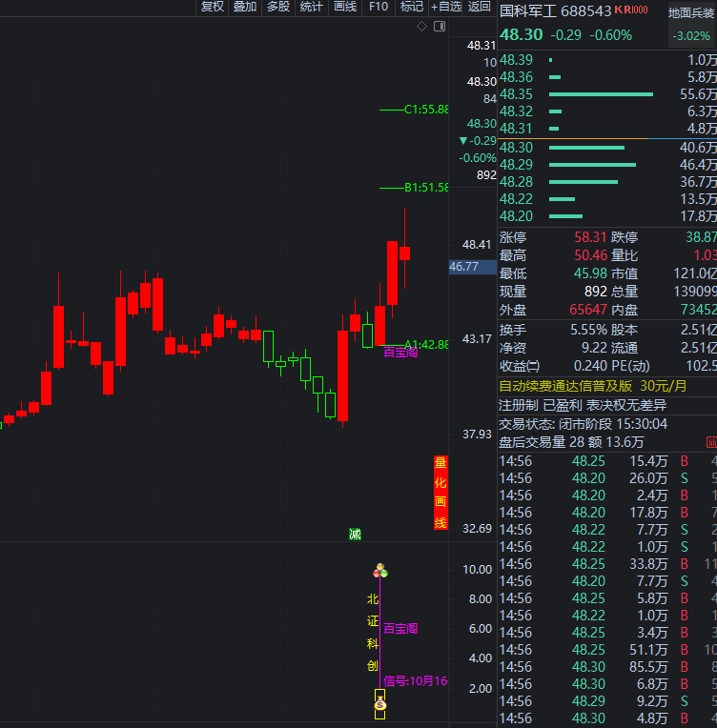Click the current price 48.30 in the header
The image size is (717, 728).
522,35
